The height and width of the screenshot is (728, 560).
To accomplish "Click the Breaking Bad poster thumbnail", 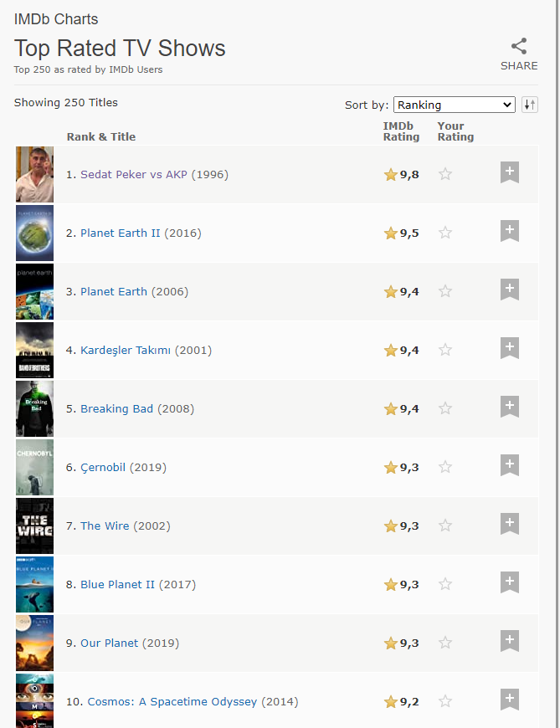I will tap(35, 408).
